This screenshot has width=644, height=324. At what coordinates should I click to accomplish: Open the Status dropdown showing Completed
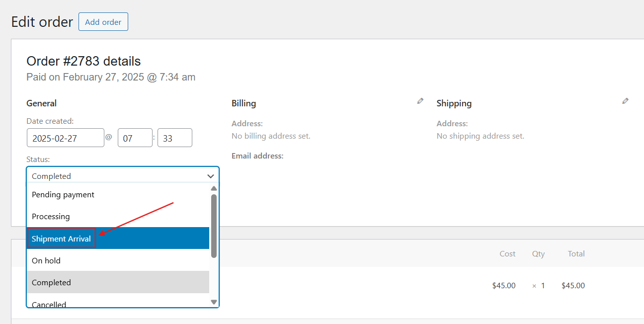tap(123, 176)
